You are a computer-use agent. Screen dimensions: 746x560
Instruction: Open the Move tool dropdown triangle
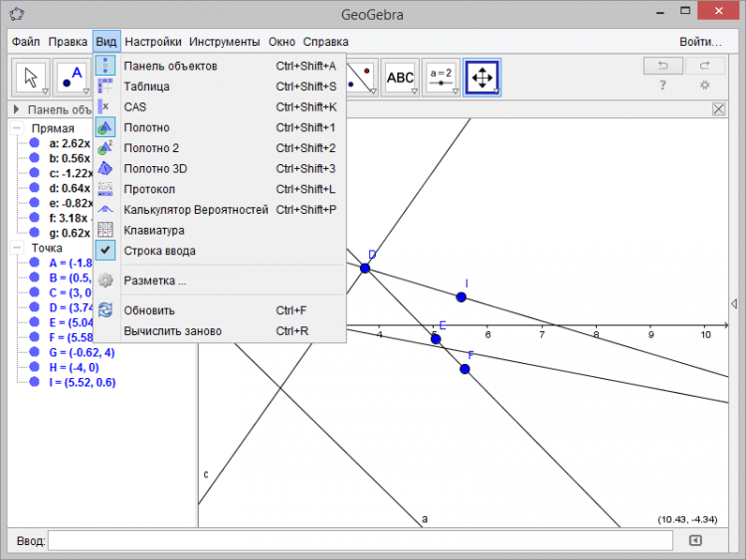[x=45, y=92]
